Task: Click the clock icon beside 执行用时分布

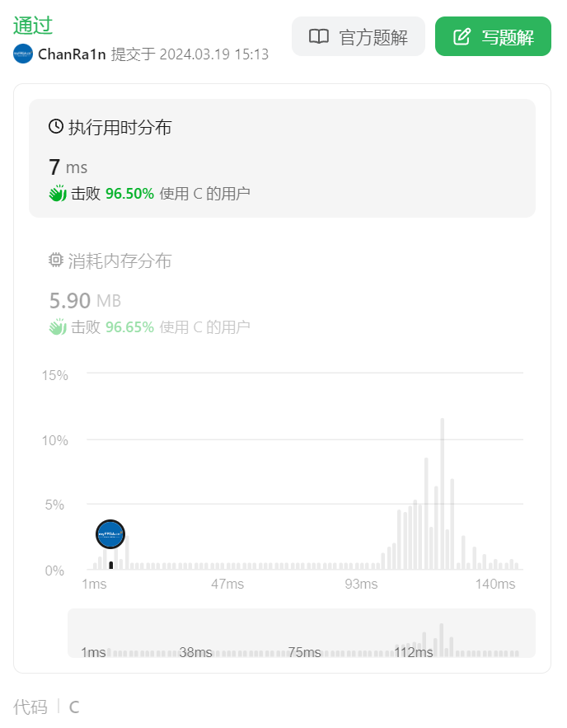Action: click(x=54, y=126)
